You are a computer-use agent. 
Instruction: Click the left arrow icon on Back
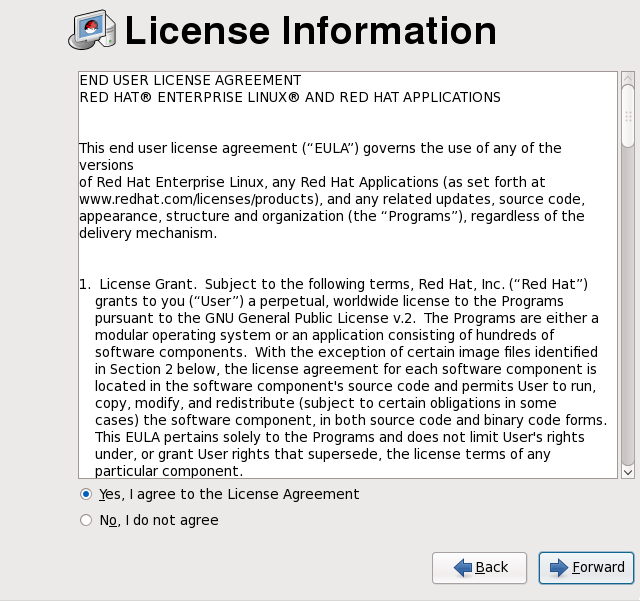tap(462, 568)
